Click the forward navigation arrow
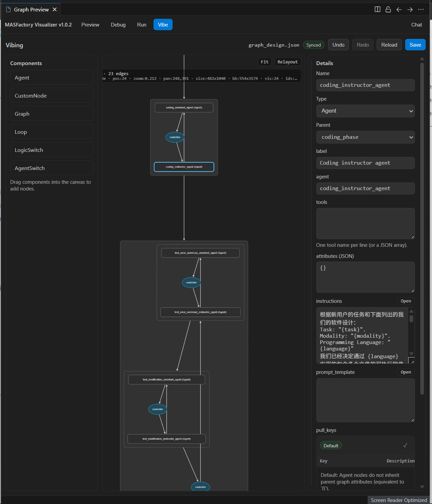The image size is (432, 504). click(410, 9)
